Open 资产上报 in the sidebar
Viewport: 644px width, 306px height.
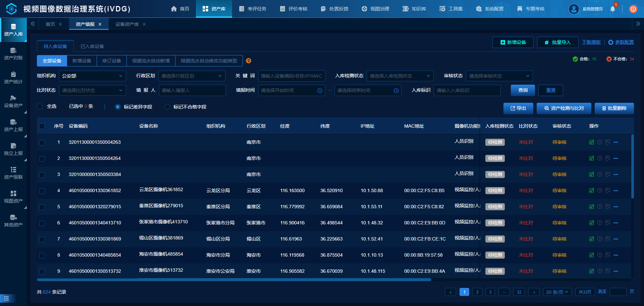pyautogui.click(x=13, y=125)
